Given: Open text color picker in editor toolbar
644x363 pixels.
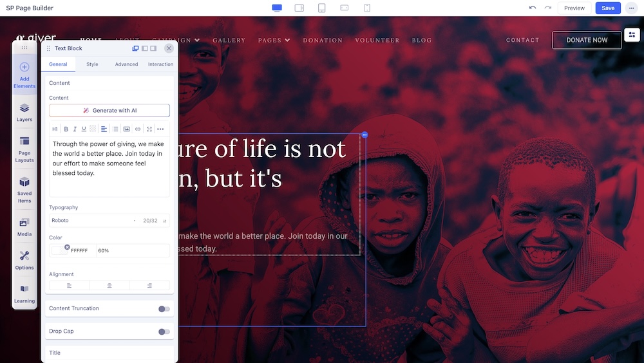Looking at the screenshot, I should [x=93, y=129].
